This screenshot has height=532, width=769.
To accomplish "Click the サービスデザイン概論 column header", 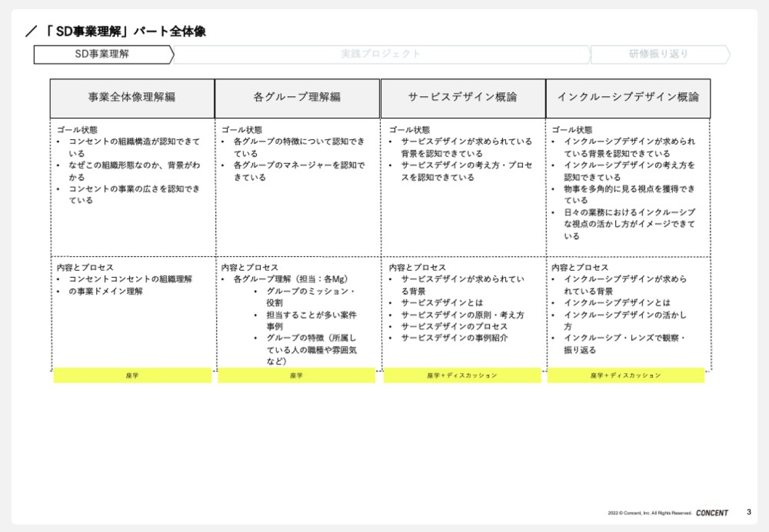I will pos(463,98).
